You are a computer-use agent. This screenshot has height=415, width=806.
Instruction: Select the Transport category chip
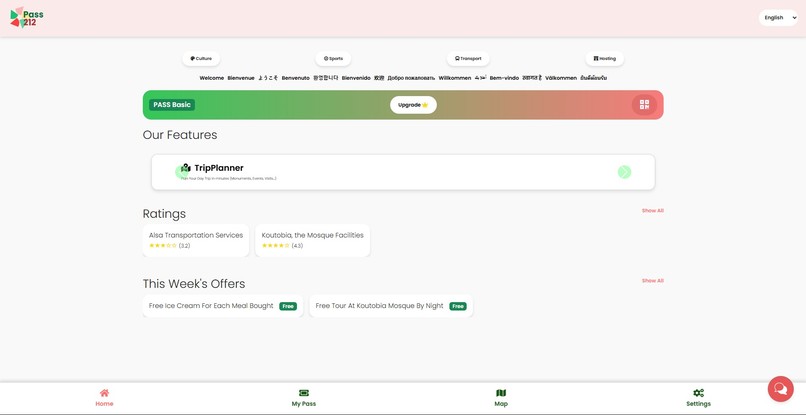tap(468, 59)
